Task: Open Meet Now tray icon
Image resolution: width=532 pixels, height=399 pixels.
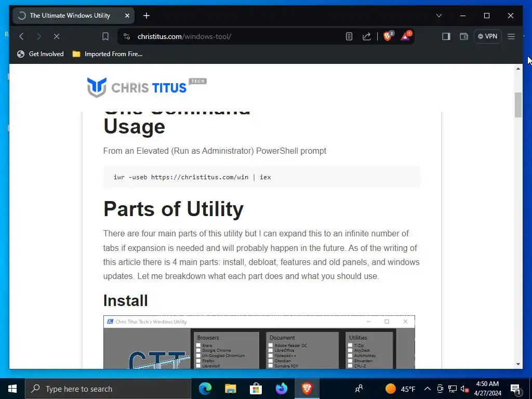Action: (x=440, y=389)
